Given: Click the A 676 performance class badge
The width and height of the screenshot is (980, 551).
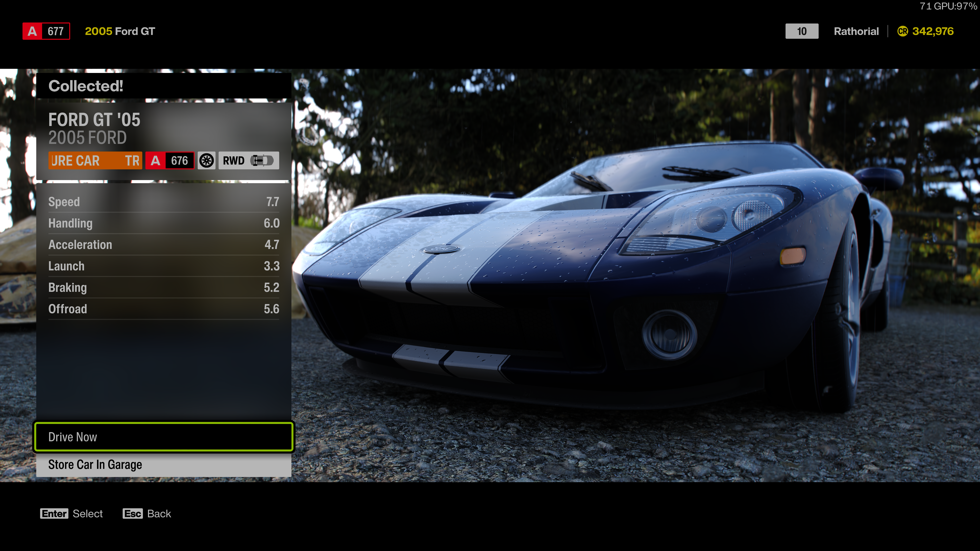Looking at the screenshot, I should [x=170, y=160].
